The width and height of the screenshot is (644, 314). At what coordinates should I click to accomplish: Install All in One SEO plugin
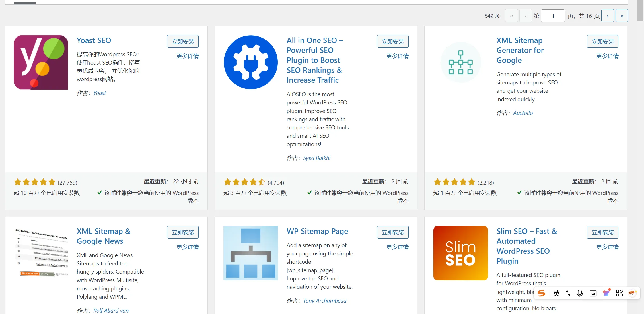pos(393,42)
